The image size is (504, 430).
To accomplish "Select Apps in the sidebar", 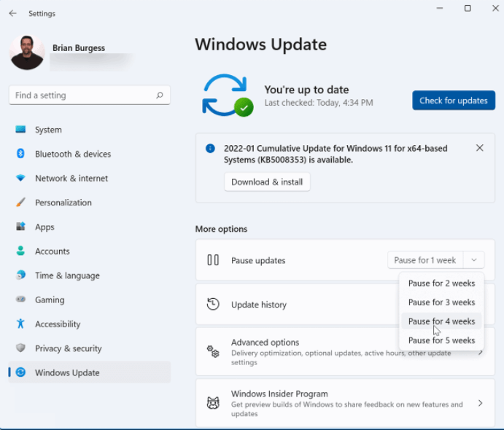I will 44,227.
